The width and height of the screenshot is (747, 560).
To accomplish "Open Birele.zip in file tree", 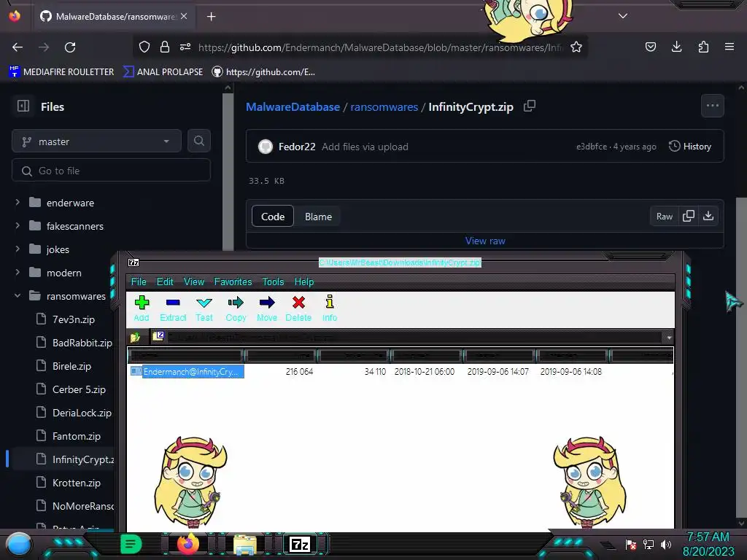I will 71,366.
